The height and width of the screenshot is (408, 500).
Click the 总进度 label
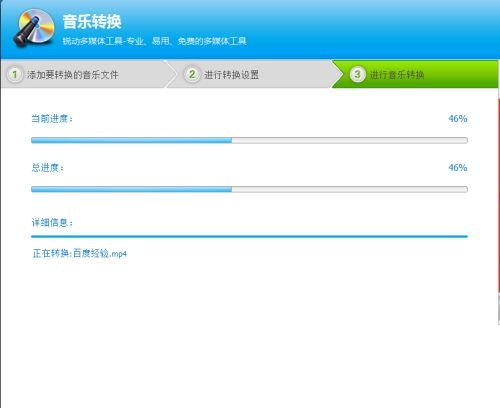click(x=47, y=167)
